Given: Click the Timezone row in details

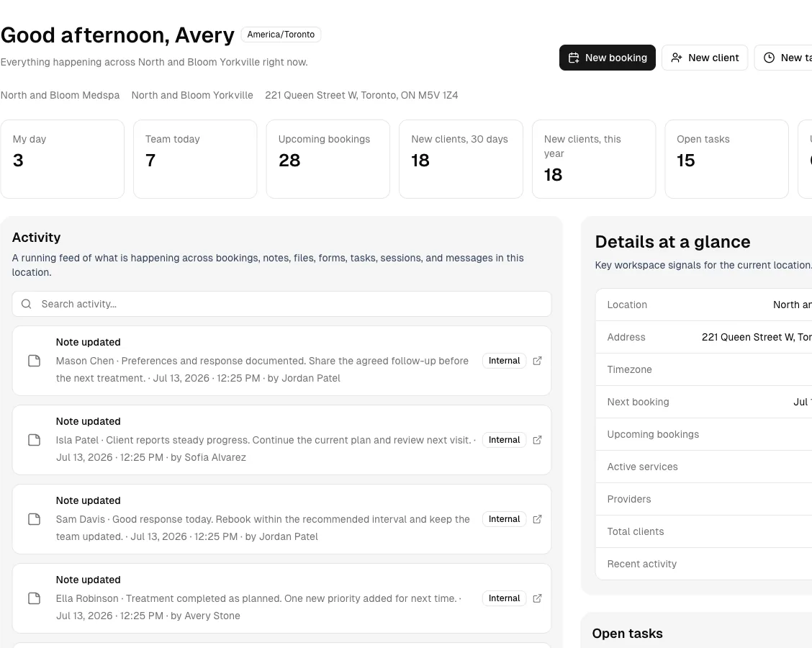Looking at the screenshot, I should pos(704,370).
